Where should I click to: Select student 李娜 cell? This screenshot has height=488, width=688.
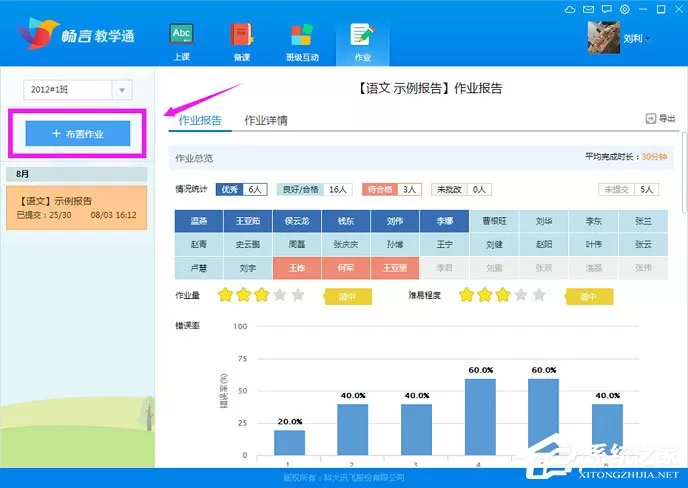pos(444,221)
